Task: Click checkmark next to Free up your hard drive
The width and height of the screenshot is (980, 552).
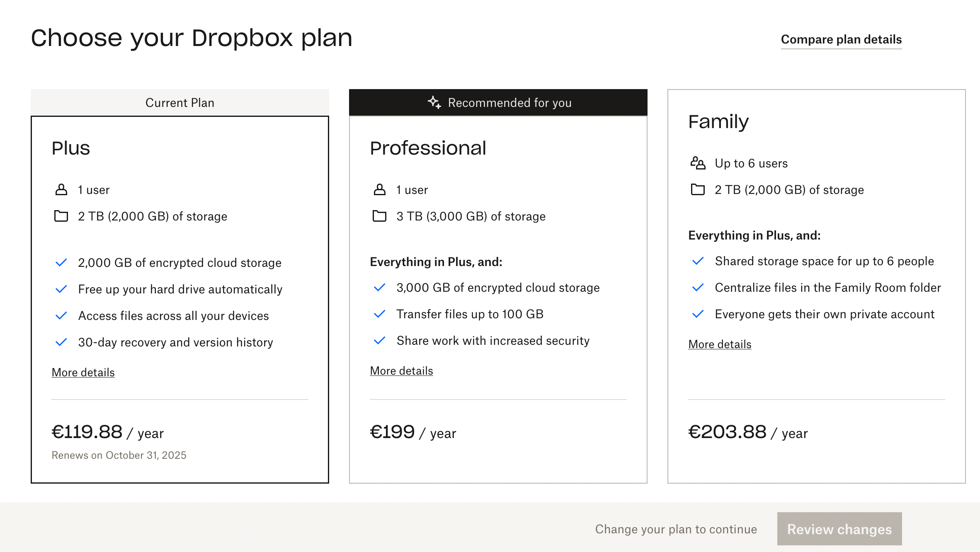Action: tap(61, 289)
